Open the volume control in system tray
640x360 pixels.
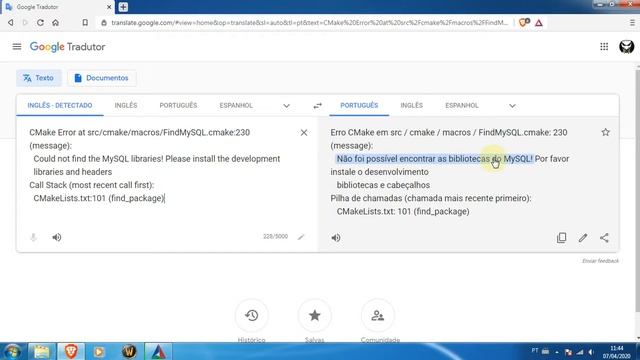(x=591, y=352)
